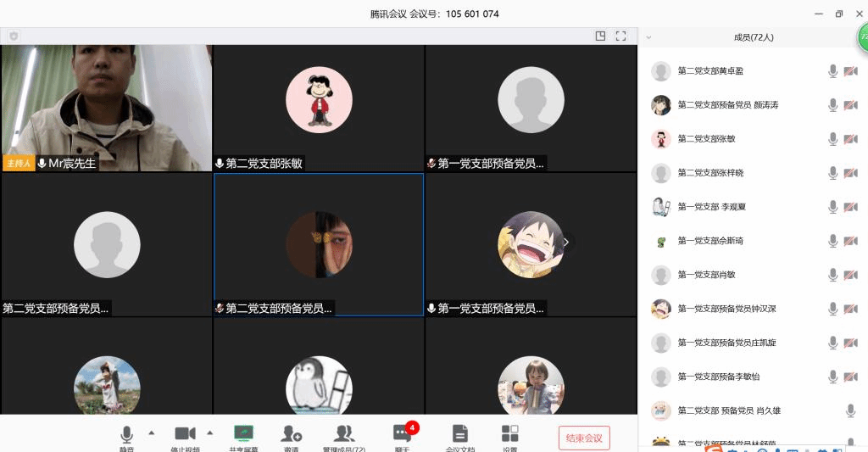Open manage members (72) icon

coord(343,435)
